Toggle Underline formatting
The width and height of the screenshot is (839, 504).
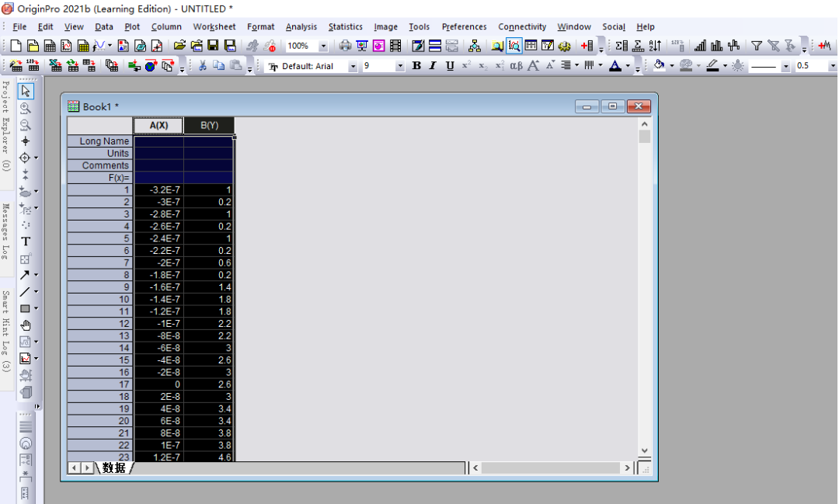450,66
